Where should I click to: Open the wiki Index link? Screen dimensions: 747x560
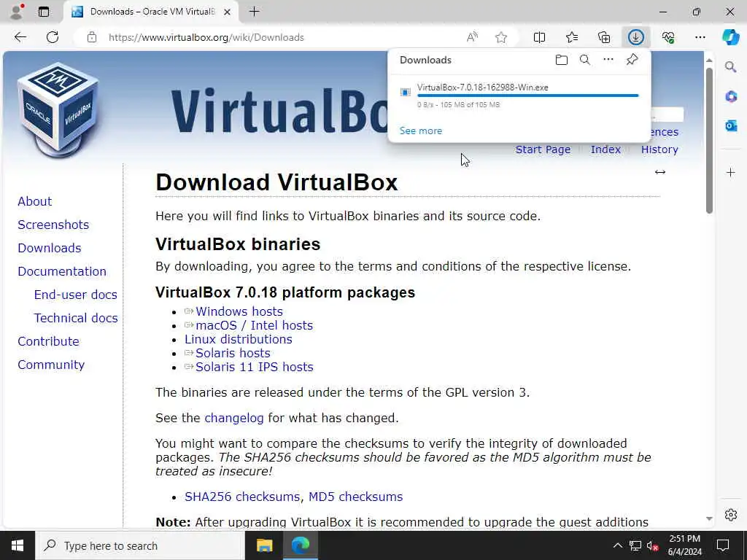click(605, 149)
